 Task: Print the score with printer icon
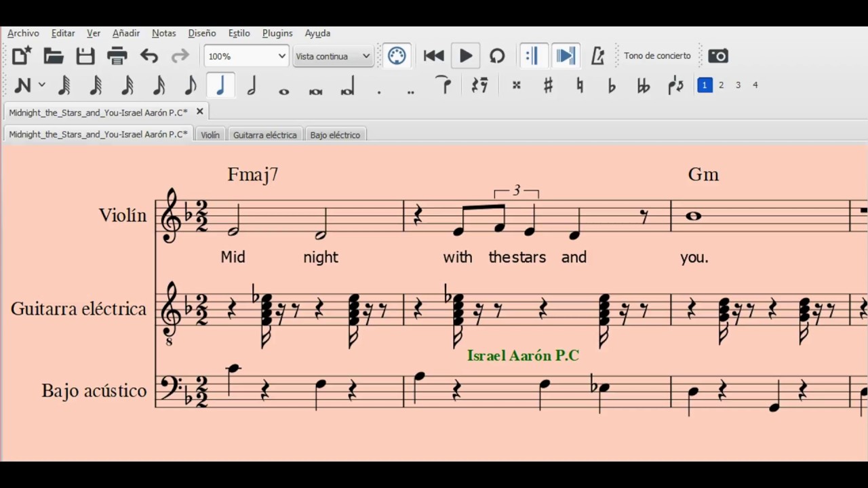(x=117, y=56)
